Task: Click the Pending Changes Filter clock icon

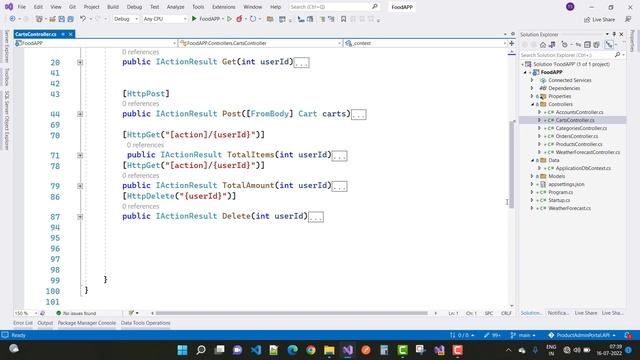Action: coord(564,44)
